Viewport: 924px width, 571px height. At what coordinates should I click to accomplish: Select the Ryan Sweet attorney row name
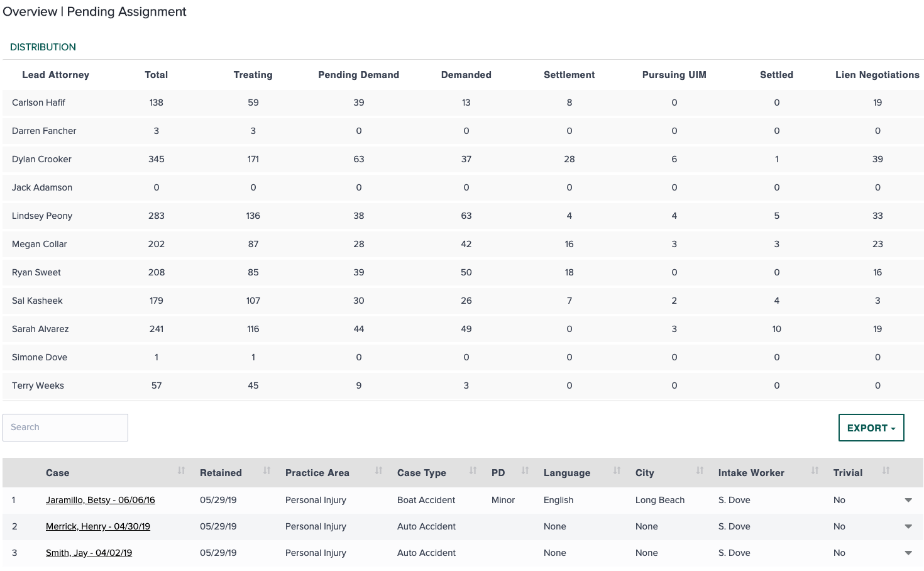tap(36, 272)
